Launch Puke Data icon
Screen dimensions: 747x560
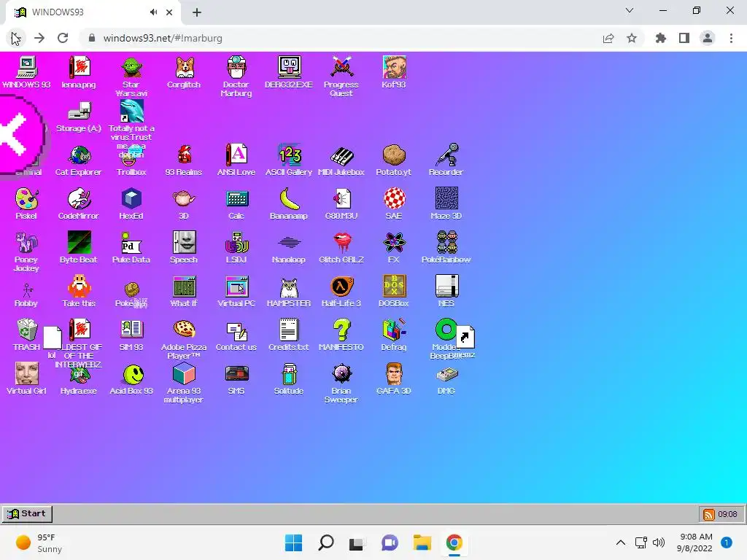[131, 243]
